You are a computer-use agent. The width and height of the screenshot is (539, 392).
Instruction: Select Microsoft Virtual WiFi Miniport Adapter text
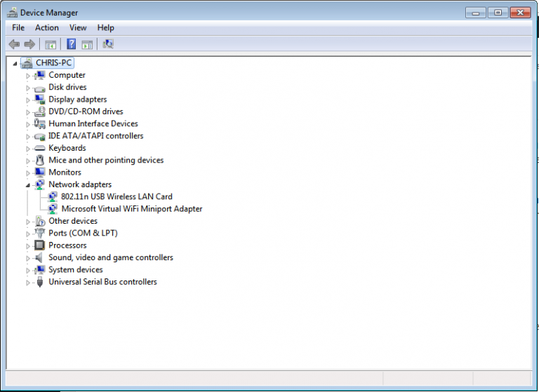pyautogui.click(x=132, y=209)
